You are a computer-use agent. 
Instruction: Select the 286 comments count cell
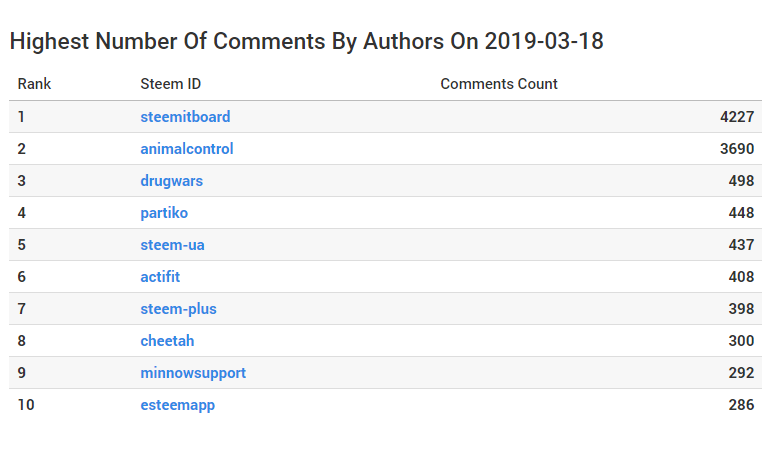click(741, 405)
